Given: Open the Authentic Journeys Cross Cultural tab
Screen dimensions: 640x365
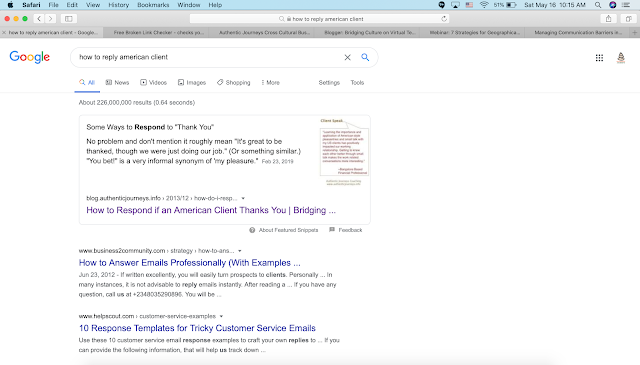Looking at the screenshot, I should (262, 33).
